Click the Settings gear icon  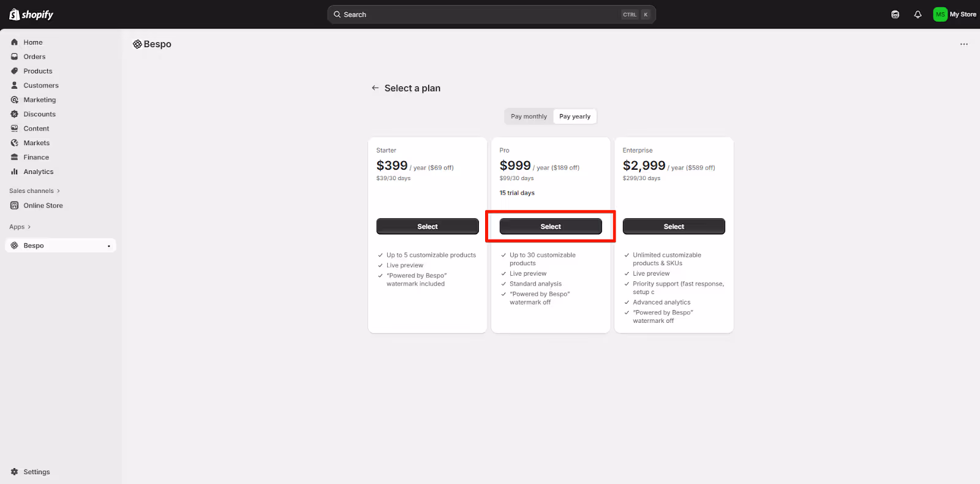tap(15, 472)
